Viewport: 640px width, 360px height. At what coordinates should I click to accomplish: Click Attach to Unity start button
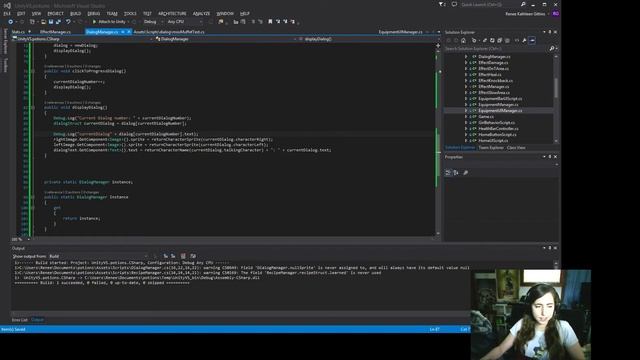109,22
